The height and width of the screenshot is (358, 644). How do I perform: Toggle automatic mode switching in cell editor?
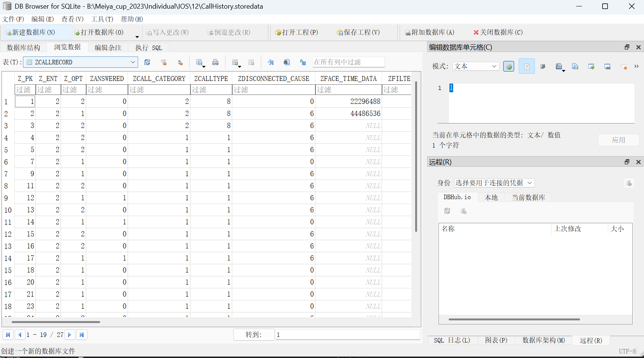coord(509,66)
